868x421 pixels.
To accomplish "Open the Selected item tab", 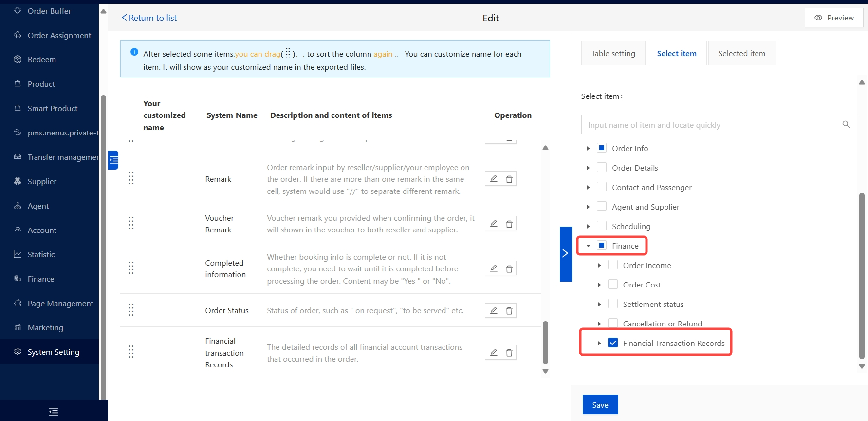I will [741, 54].
